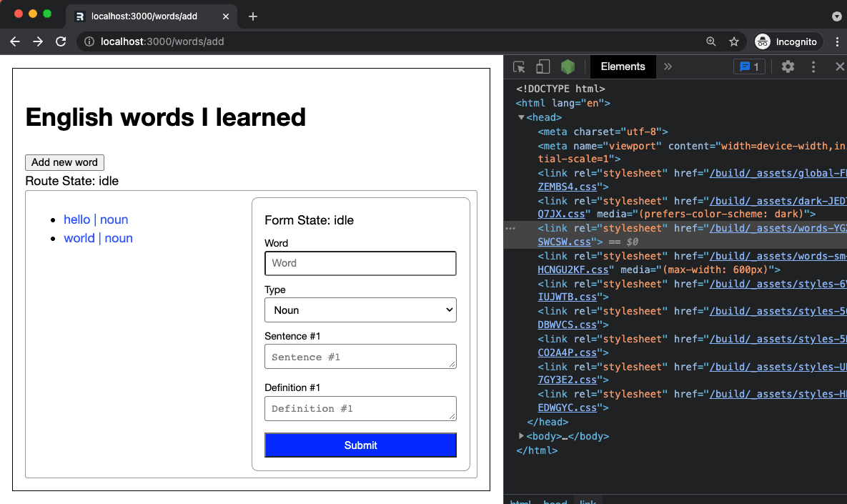Viewport: 847px width, 504px height.
Task: Select the inspect element tool in DevTools
Action: click(x=518, y=66)
